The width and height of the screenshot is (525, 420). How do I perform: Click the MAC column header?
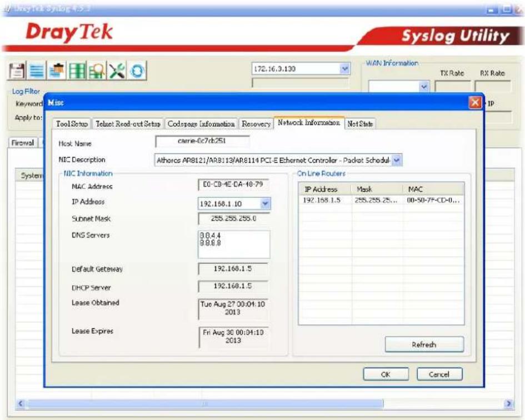point(433,189)
